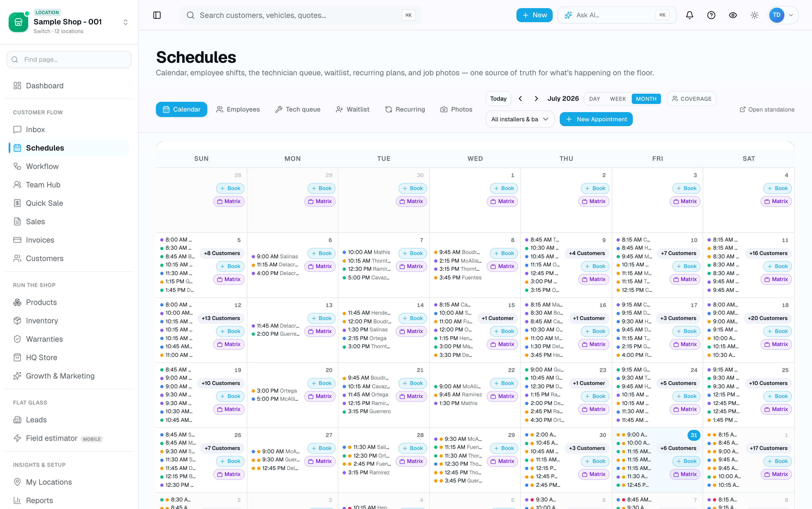Click the Ask AI input box
Viewport: 812px width, 509px height.
(617, 15)
